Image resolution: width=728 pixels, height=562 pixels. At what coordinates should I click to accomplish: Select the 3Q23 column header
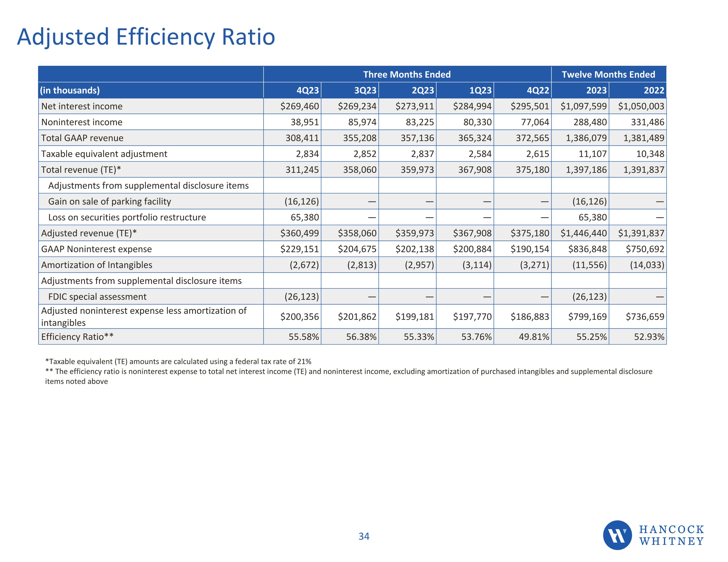[x=365, y=90]
